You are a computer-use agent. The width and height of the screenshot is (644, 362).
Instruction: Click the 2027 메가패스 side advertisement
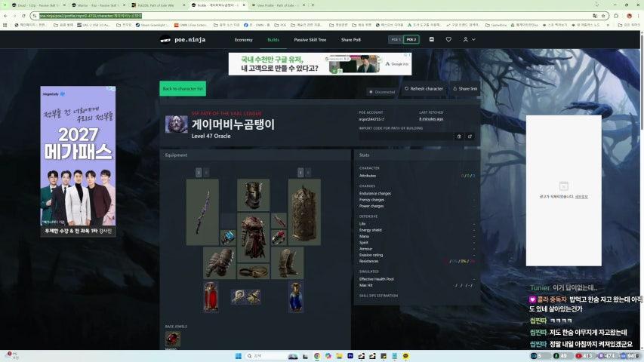point(78,161)
